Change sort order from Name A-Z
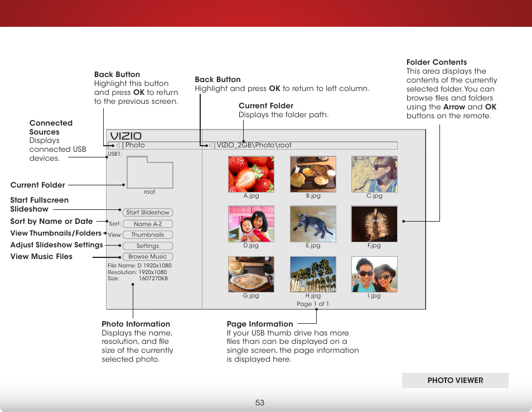 [x=148, y=224]
